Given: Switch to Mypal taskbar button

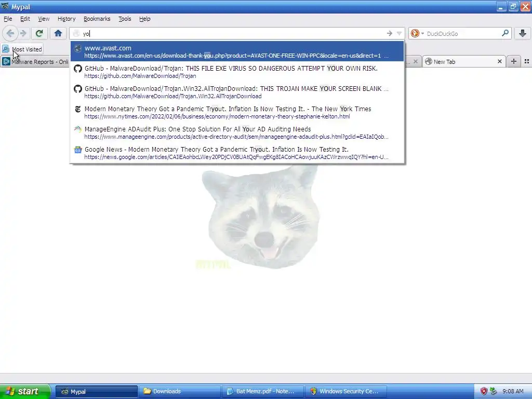Looking at the screenshot, I should click(96, 392).
